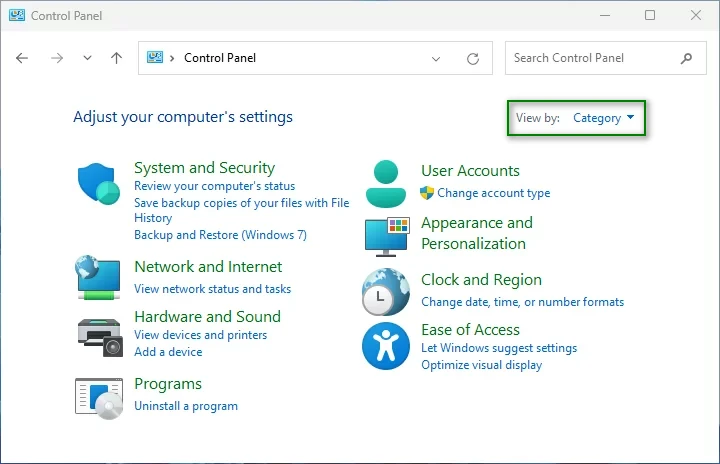Select Change account type
The height and width of the screenshot is (464, 720).
click(x=494, y=193)
